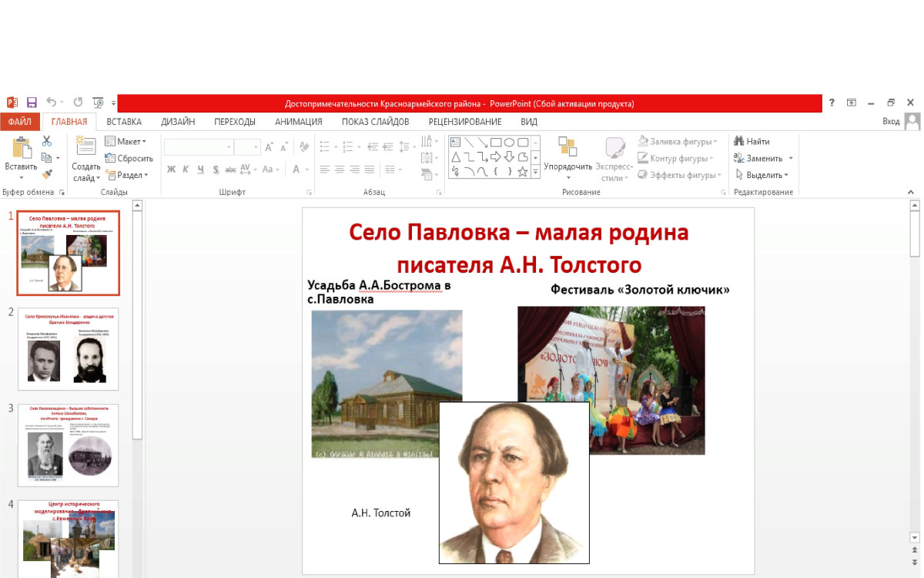Center the paragraph text
Screen dimensions: 924x578
point(340,170)
